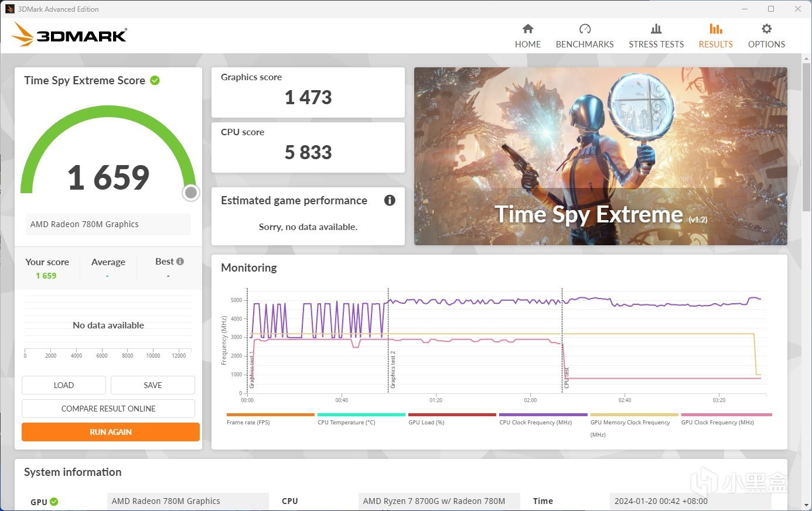
Task: Click the 3DMark app icon in the title bar
Action: [9, 9]
